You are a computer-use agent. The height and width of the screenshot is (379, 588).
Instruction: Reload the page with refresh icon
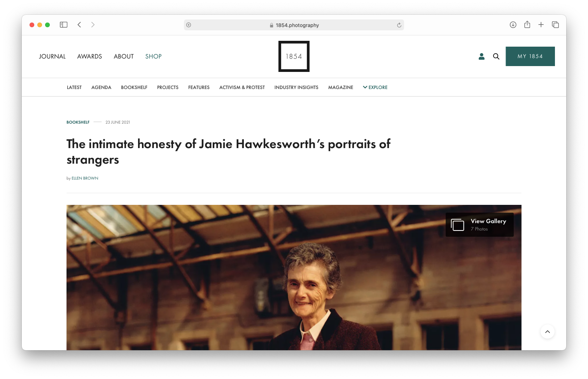[x=399, y=25]
